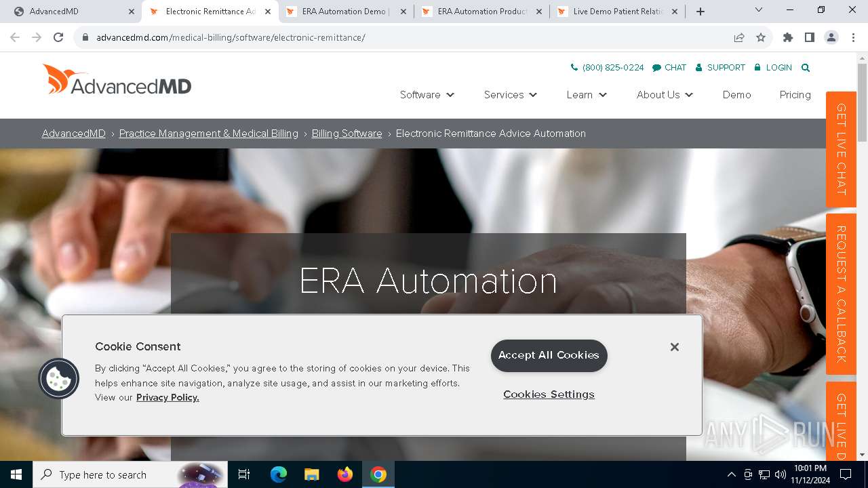Viewport: 868px width, 488px height.
Task: Open Chrome extensions puzzle icon
Action: [788, 37]
